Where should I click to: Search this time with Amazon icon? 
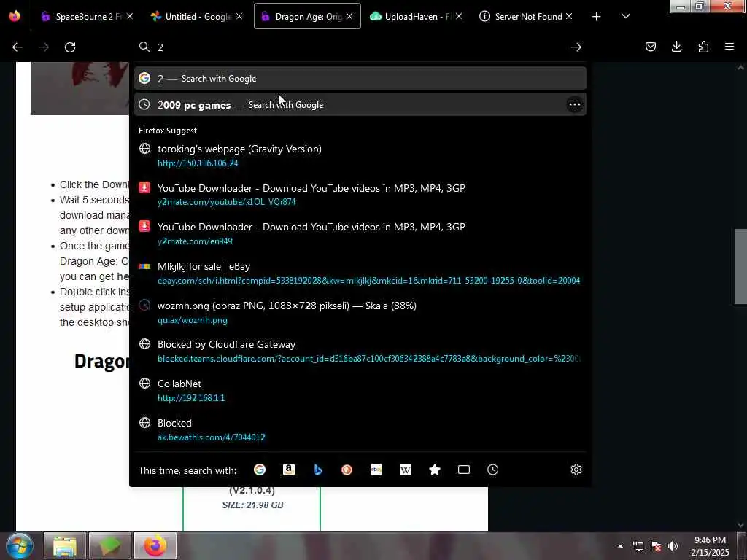pos(289,470)
